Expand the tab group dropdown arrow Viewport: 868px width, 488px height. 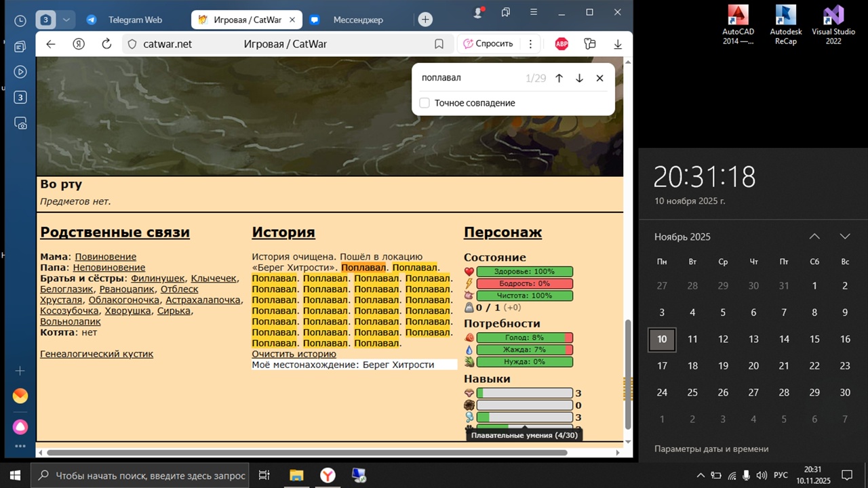point(66,20)
